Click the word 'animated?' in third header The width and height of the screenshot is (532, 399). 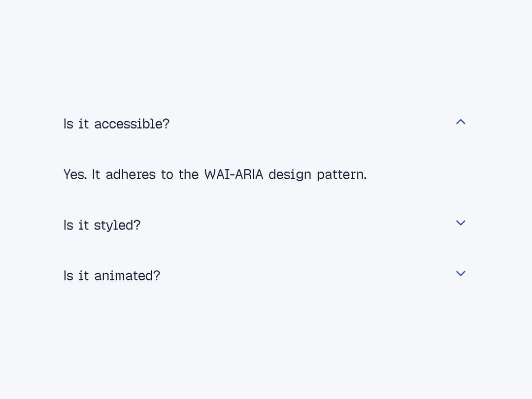127,275
